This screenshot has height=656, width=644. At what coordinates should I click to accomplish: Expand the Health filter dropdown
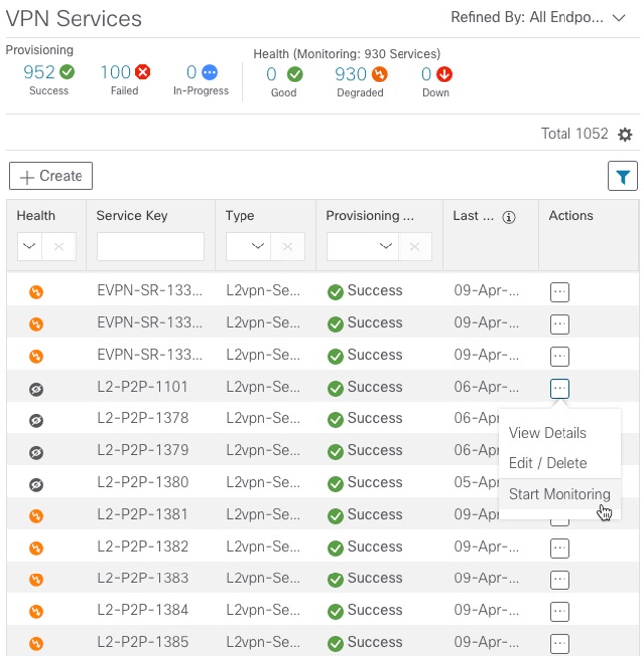click(29, 246)
